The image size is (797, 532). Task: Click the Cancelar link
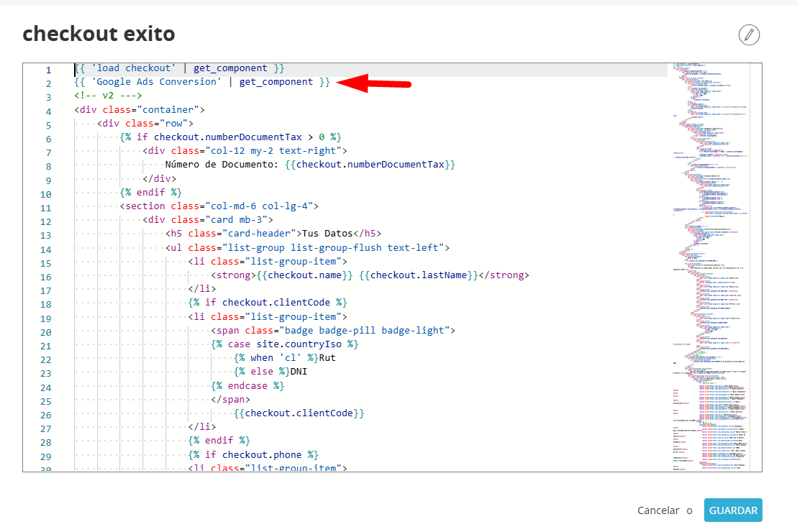658,510
